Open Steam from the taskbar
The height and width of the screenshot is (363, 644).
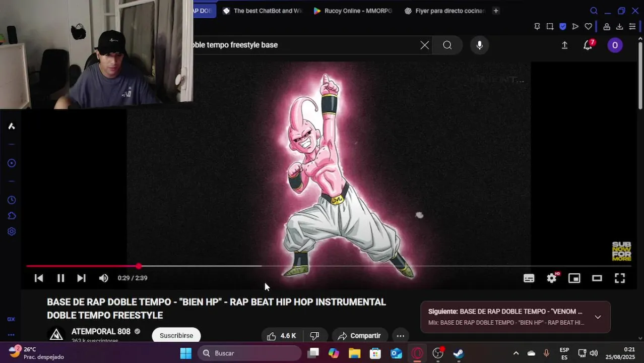pos(459,353)
